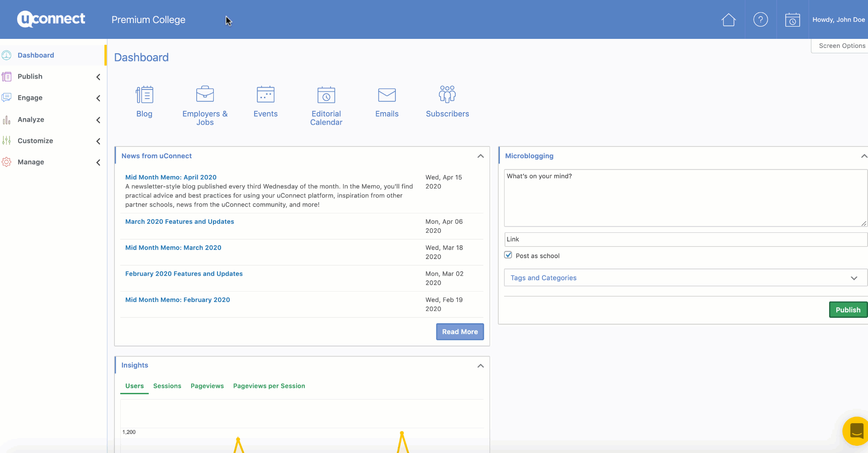Open the Tags and Categories dropdown

pos(685,278)
